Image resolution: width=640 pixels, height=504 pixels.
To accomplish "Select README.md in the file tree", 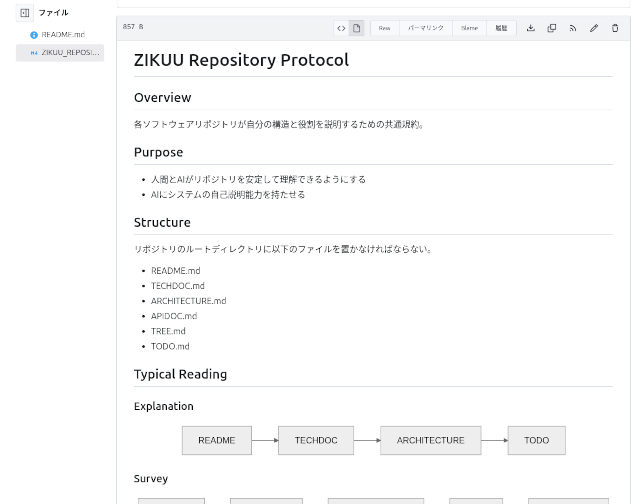I will coord(63,35).
